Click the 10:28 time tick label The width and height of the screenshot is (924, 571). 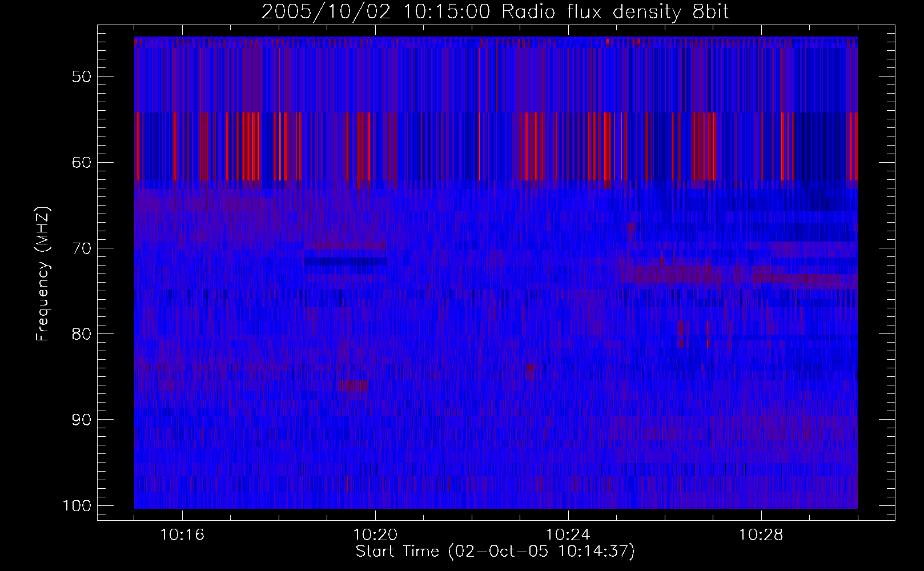point(761,535)
